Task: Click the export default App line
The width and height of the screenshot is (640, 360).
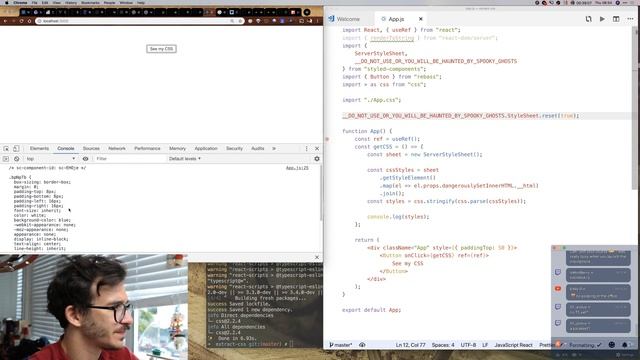Action: click(x=371, y=310)
